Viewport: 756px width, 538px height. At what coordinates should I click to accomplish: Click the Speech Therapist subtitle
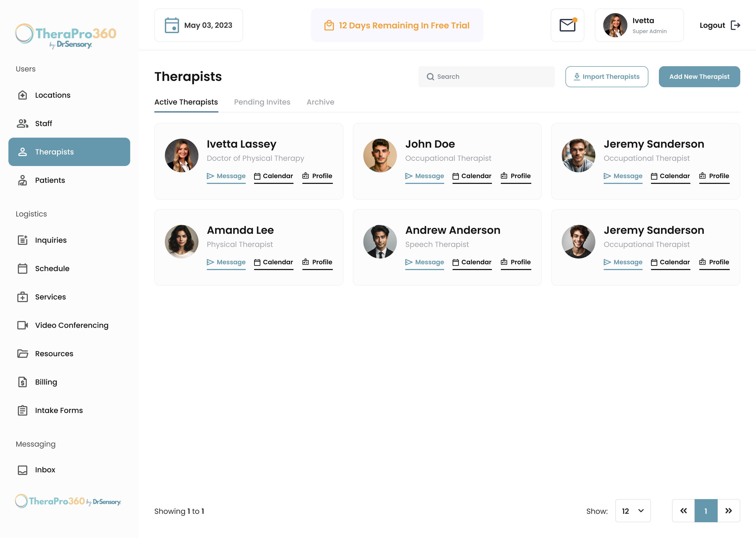437,245
